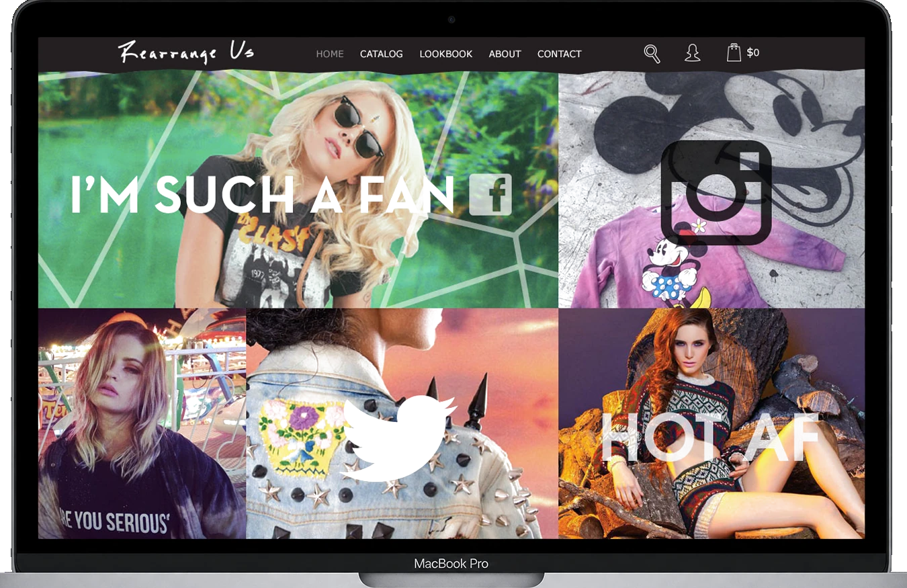907x588 pixels.
Task: Select the CONTACT menu link
Action: [x=560, y=54]
